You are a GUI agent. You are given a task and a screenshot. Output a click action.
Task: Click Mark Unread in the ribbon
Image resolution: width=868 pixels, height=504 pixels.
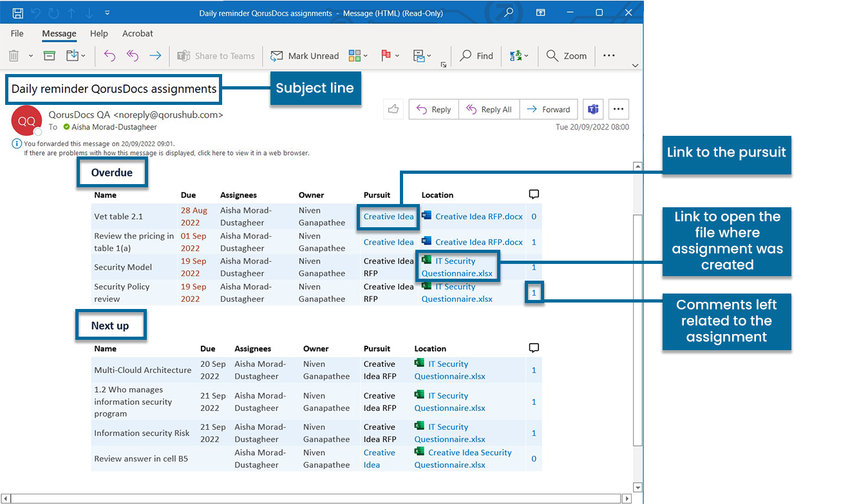click(x=305, y=56)
